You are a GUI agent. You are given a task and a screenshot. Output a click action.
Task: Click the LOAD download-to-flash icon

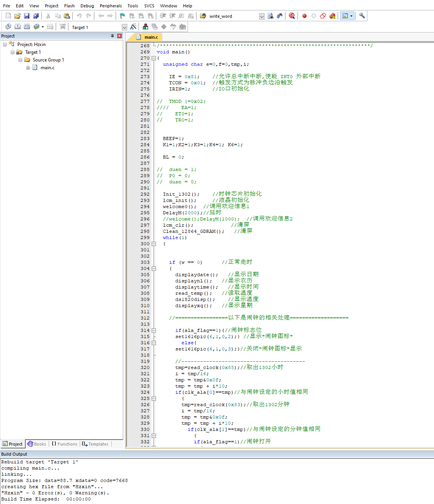[x=63, y=27]
